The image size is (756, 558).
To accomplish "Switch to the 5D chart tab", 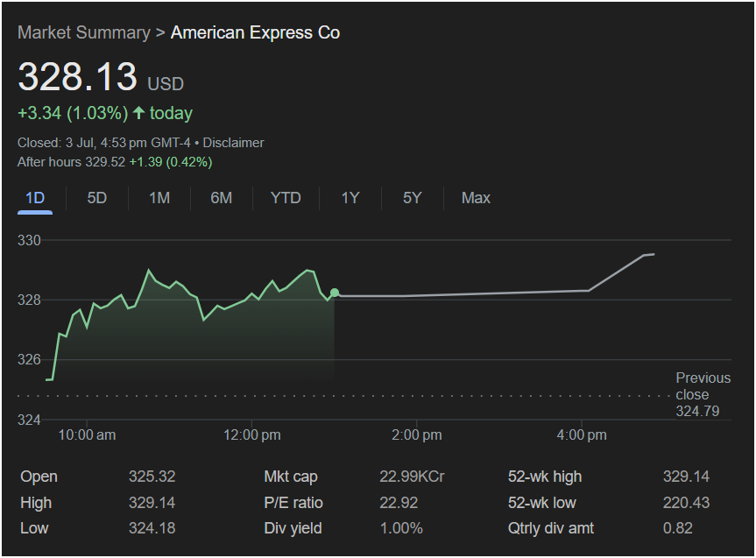I will 97,198.
